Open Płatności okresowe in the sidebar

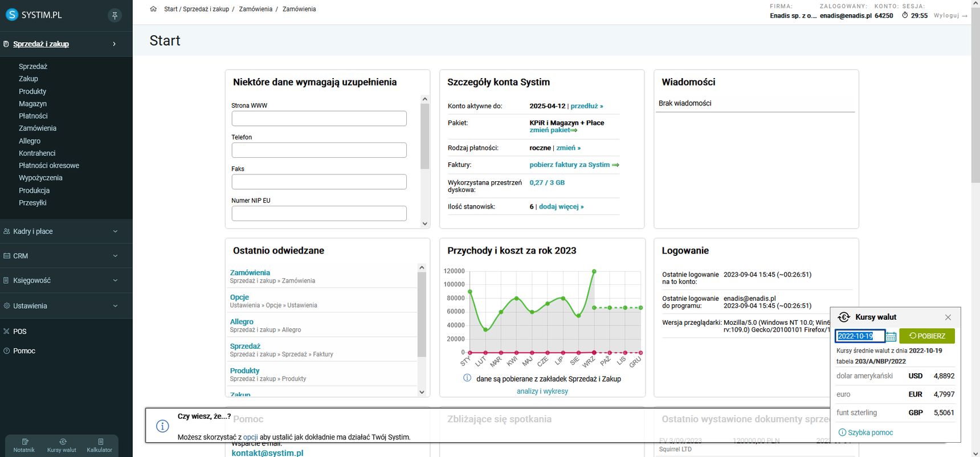pyautogui.click(x=49, y=165)
